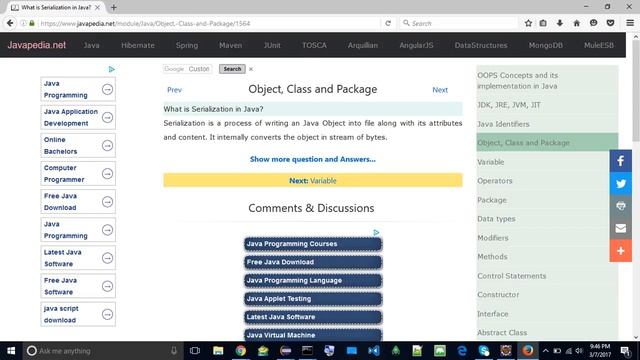Click the browser back arrow
The image size is (640, 360).
point(10,23)
